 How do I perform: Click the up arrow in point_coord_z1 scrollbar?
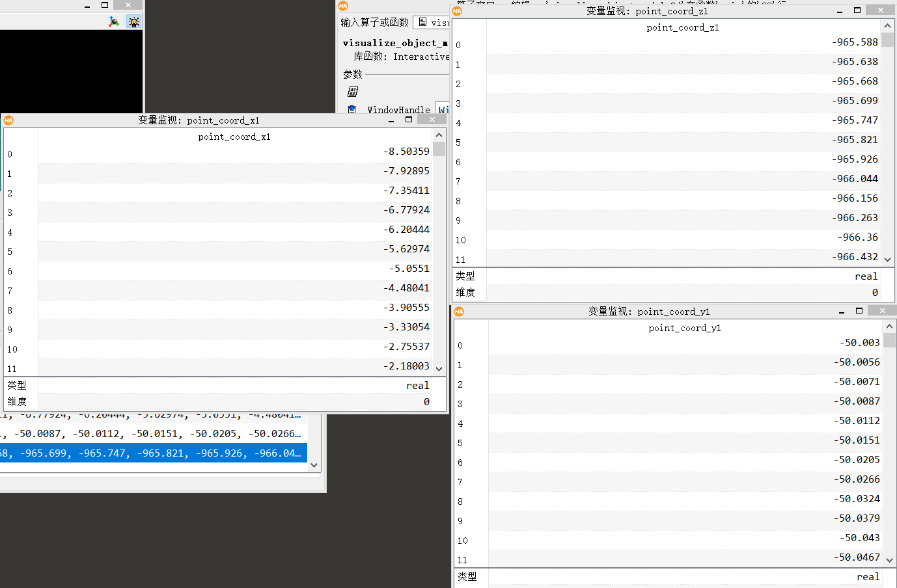click(x=887, y=25)
